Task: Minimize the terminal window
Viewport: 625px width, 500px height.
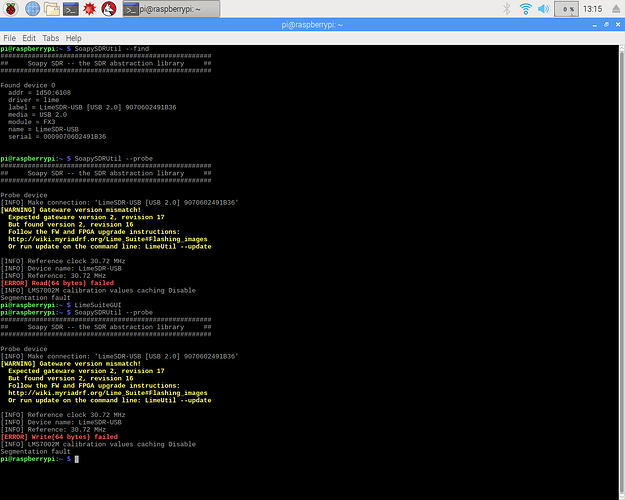Action: (595, 25)
